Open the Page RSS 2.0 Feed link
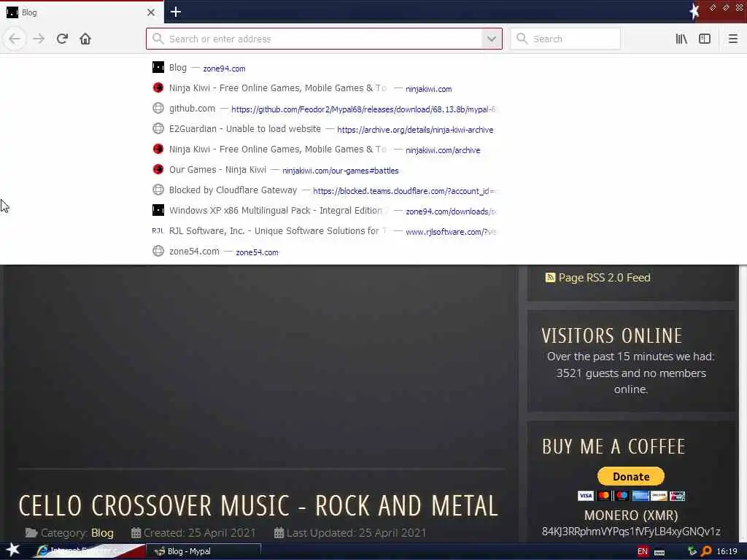The width and height of the screenshot is (747, 560). tap(604, 278)
